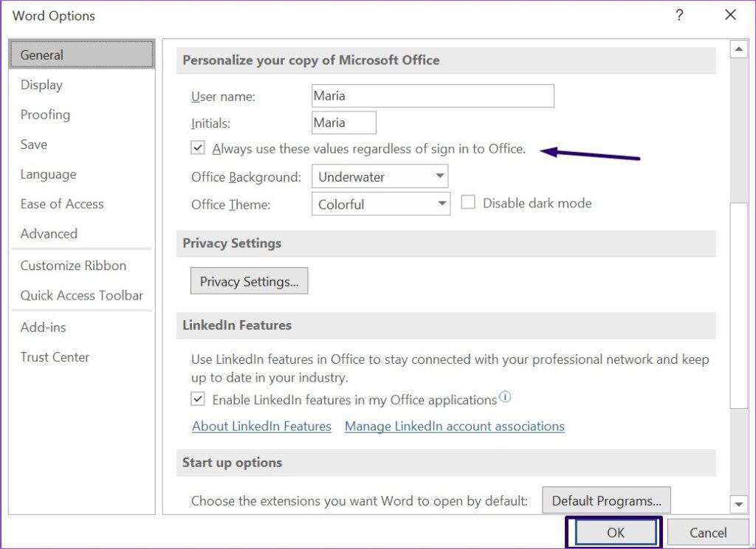Select the Save category
The height and width of the screenshot is (549, 756).
coord(33,144)
